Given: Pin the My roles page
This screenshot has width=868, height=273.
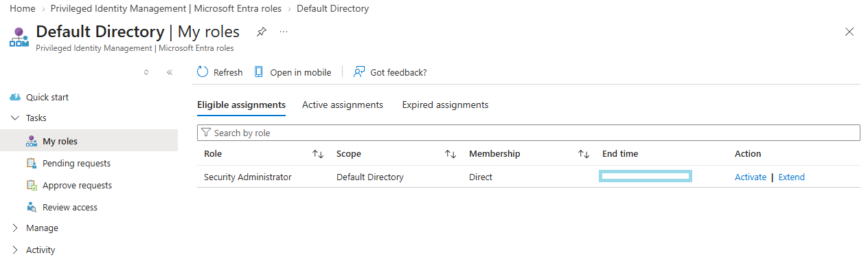Looking at the screenshot, I should [261, 32].
